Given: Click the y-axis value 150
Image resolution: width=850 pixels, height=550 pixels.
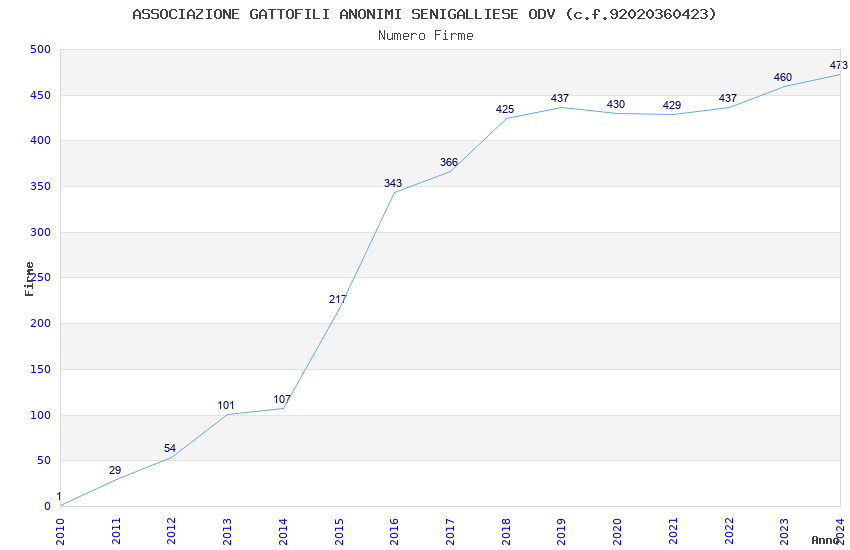Looking at the screenshot, I should 41,370.
